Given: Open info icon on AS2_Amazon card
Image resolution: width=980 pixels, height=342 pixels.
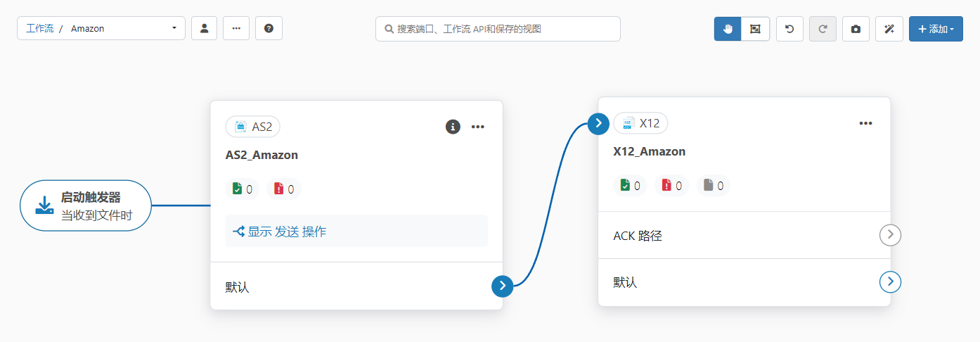Looking at the screenshot, I should coord(453,127).
